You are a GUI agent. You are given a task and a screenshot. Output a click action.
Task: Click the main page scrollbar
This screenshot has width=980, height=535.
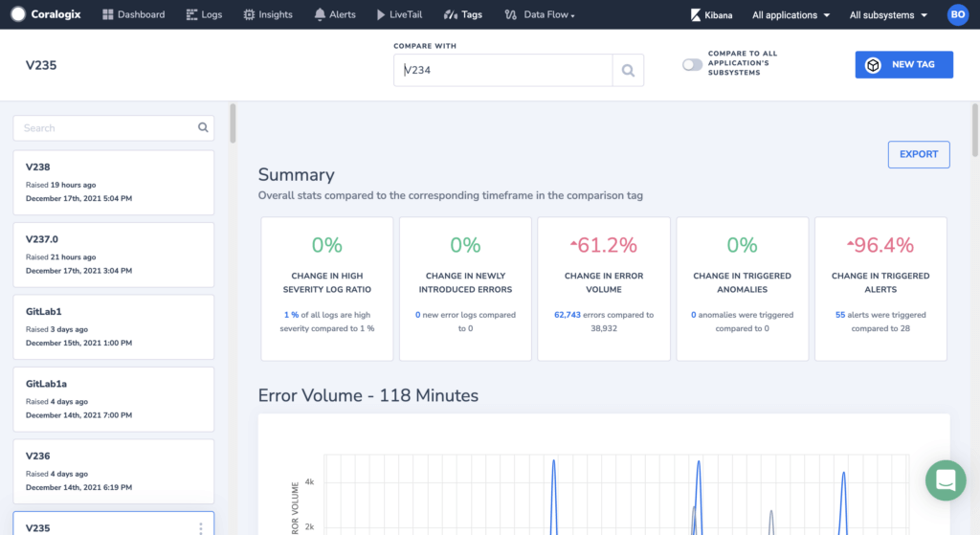(975, 130)
